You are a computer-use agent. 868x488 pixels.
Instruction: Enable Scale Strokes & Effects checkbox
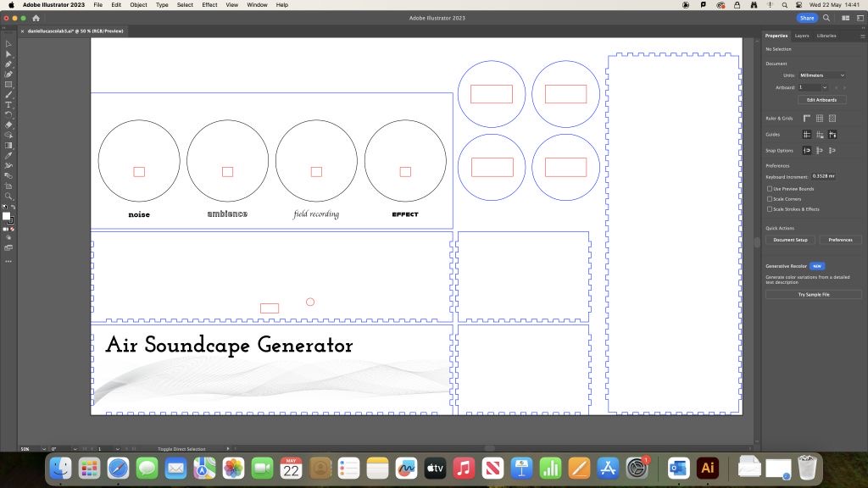tap(770, 209)
